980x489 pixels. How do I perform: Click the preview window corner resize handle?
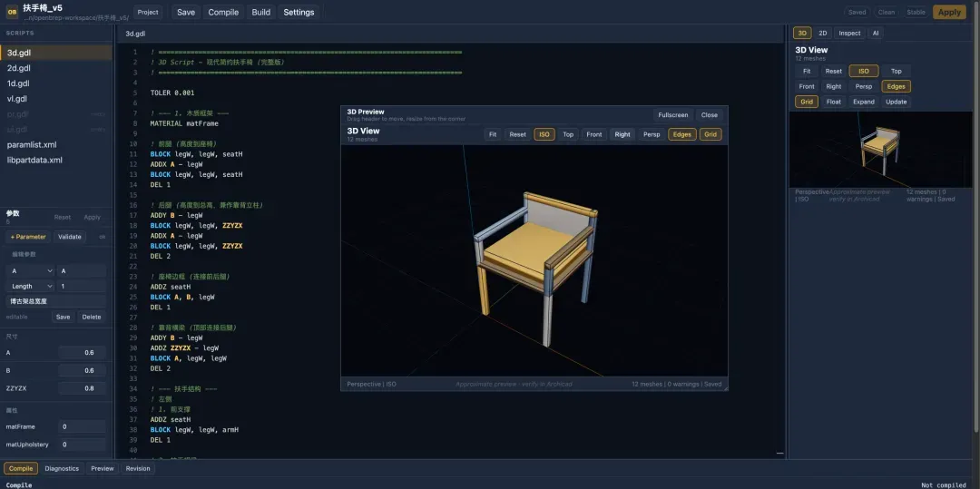[725, 387]
